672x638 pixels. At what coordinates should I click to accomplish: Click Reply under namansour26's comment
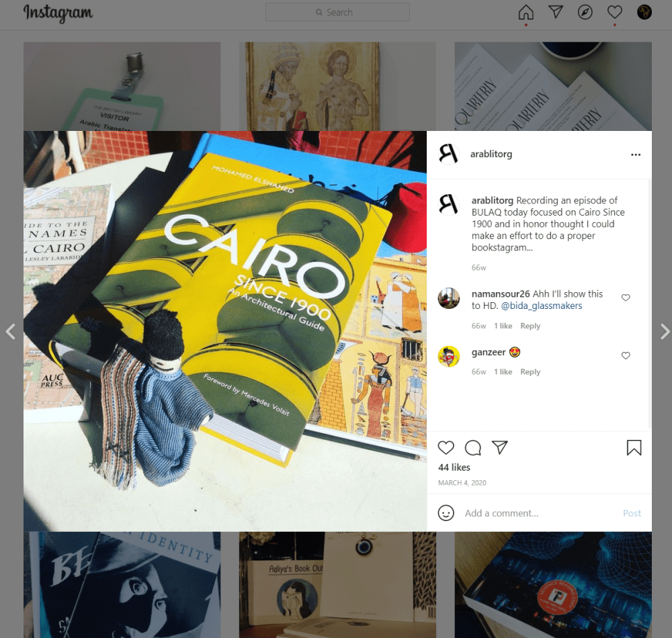(x=530, y=326)
